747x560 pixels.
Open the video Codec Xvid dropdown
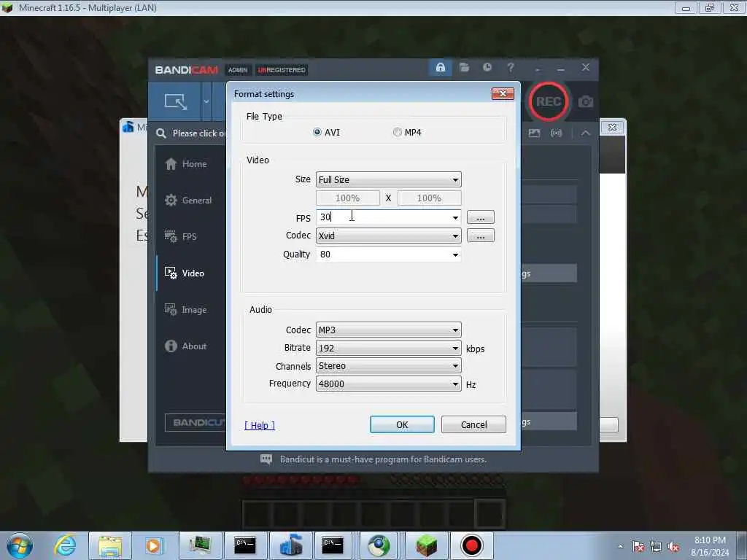pyautogui.click(x=388, y=236)
